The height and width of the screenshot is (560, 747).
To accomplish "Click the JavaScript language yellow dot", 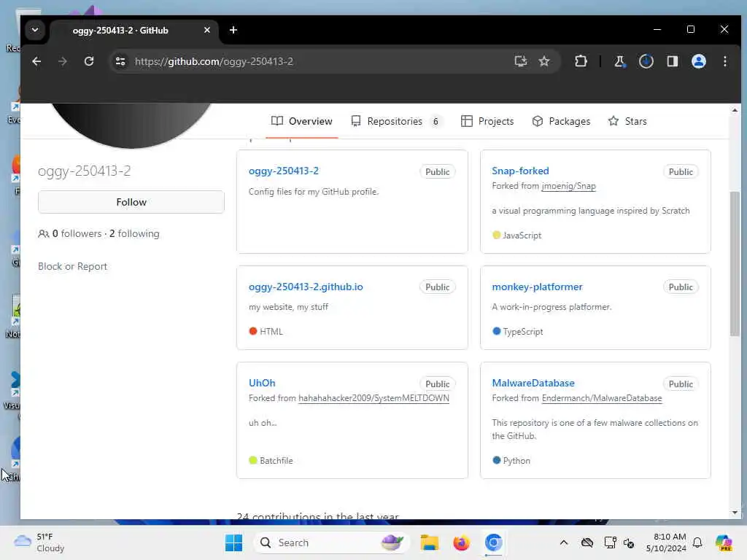I will pyautogui.click(x=496, y=235).
